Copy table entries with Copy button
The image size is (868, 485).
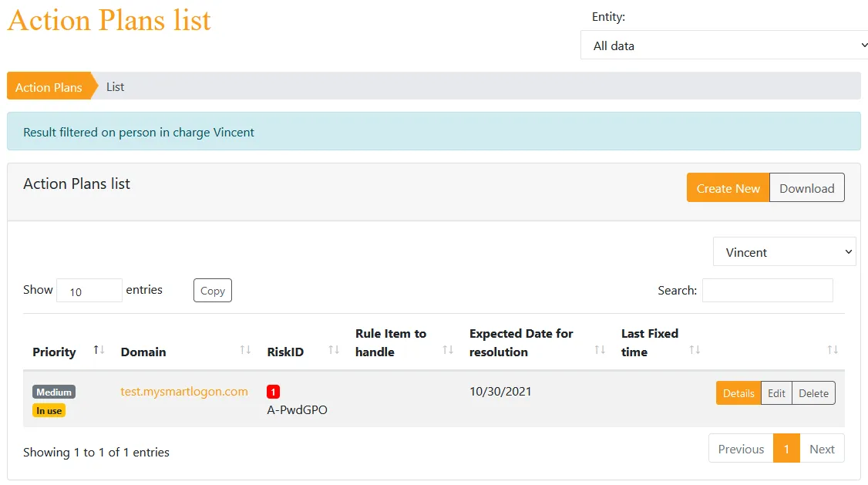213,291
